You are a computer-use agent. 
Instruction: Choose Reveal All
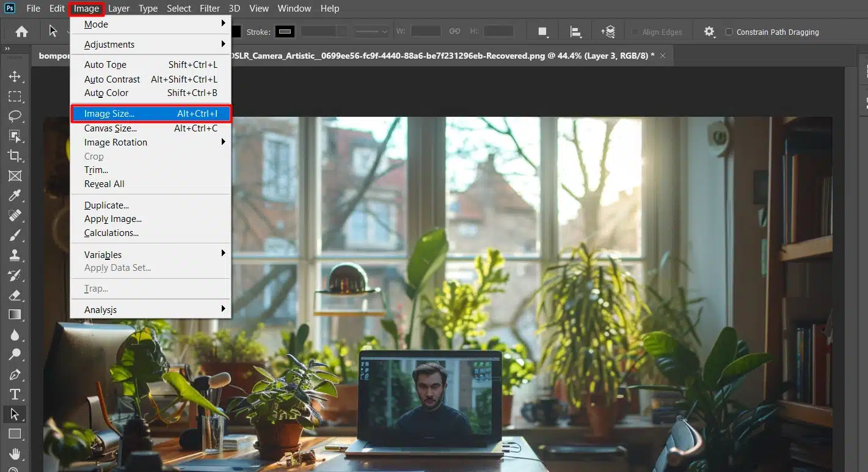pyautogui.click(x=150, y=183)
